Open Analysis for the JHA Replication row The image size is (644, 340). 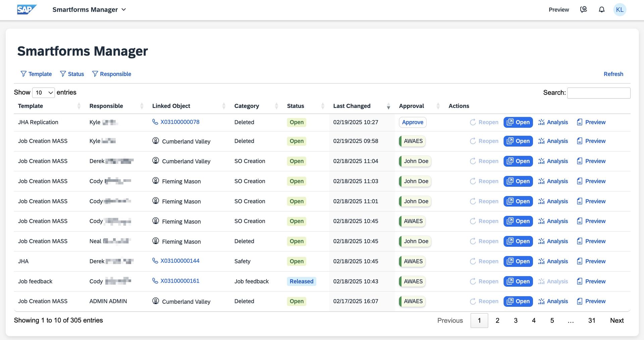click(x=553, y=122)
